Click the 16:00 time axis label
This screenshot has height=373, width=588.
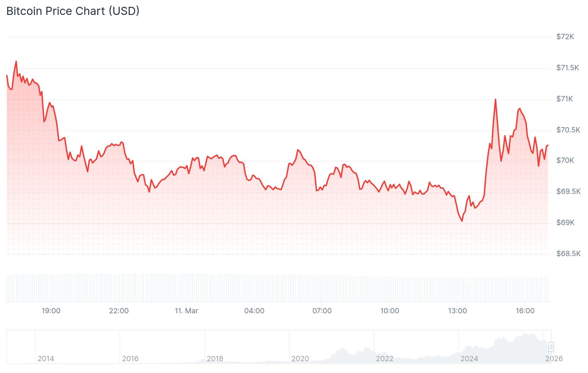(x=525, y=311)
